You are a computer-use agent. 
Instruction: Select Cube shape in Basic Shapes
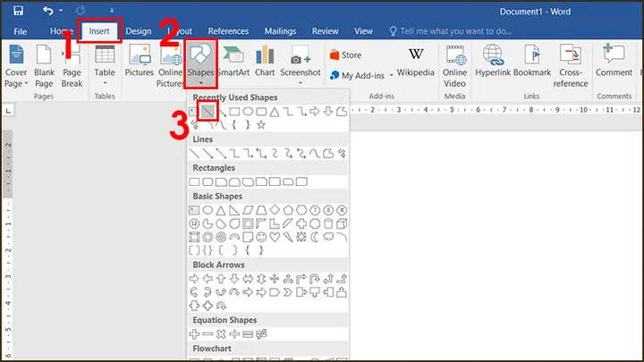pos(342,223)
